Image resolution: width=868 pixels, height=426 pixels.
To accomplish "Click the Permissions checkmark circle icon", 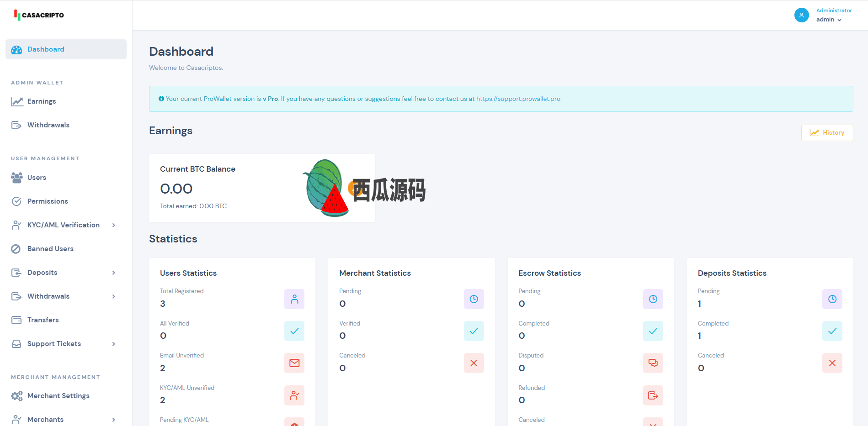I will [16, 201].
